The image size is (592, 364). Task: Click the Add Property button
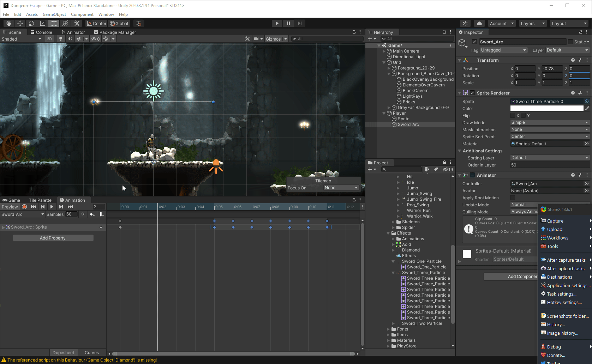tap(53, 238)
